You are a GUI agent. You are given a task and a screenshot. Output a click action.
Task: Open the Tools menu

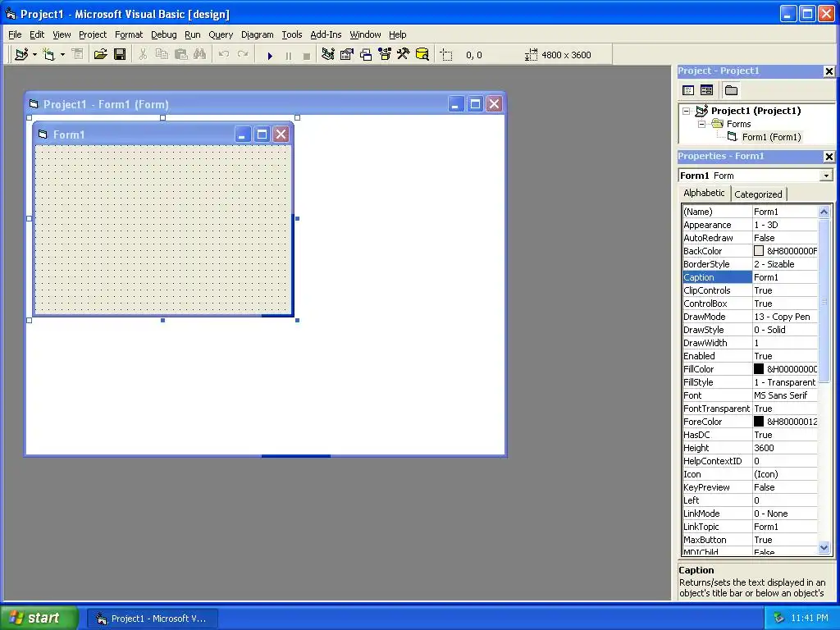coord(292,34)
